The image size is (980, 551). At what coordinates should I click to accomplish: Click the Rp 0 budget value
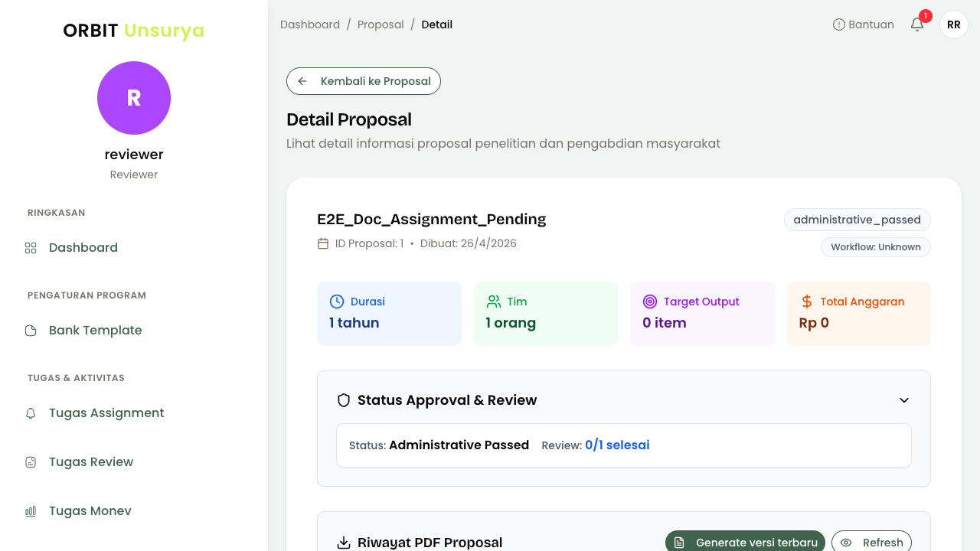click(814, 323)
